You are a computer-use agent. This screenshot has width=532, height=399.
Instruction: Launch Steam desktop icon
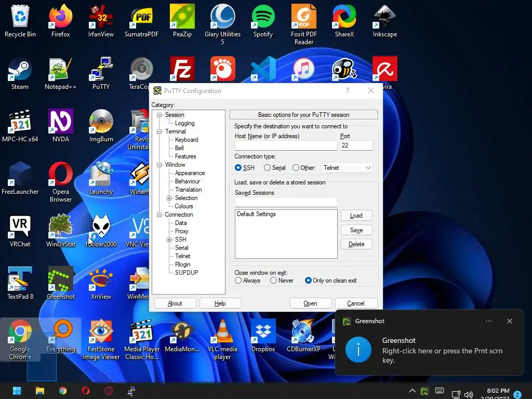tap(20, 73)
